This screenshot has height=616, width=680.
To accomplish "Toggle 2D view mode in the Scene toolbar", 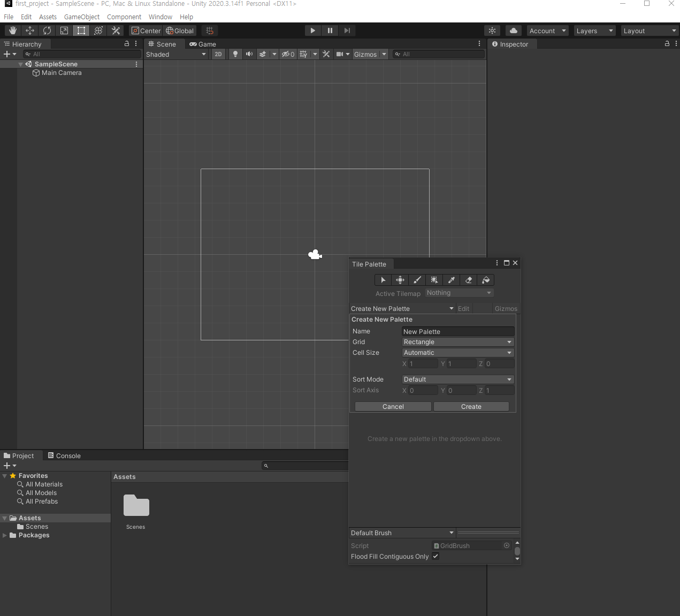I will pyautogui.click(x=218, y=54).
